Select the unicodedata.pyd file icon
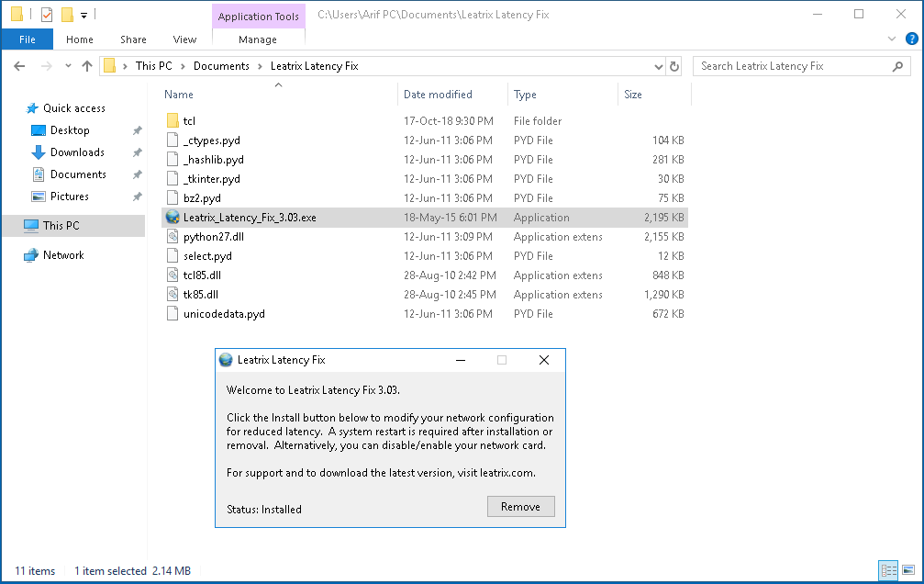The width and height of the screenshot is (924, 584). point(173,314)
